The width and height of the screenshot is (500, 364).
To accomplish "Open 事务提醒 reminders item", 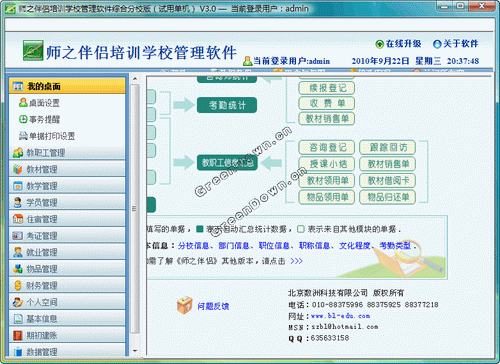I will 39,119.
